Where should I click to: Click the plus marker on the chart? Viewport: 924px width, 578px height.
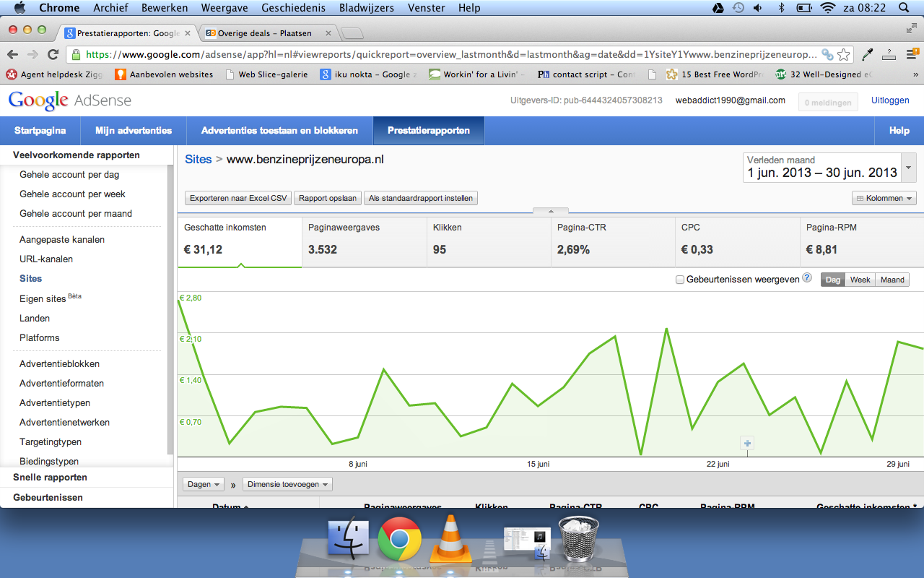coord(747,444)
